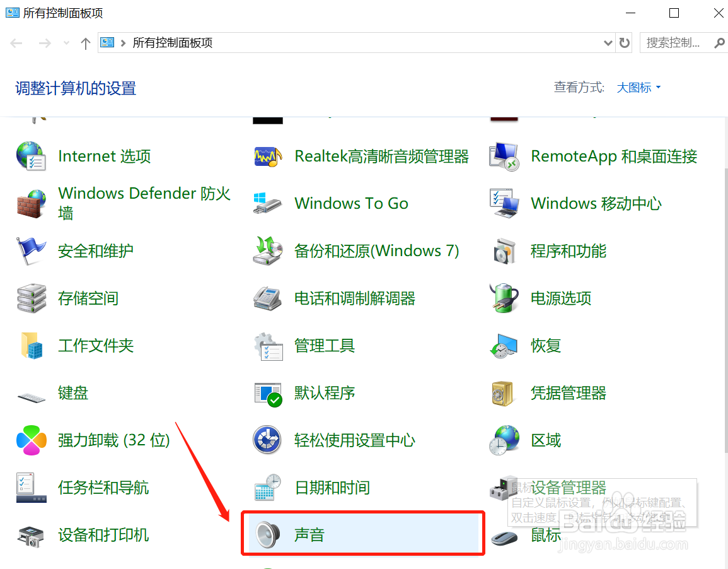Image resolution: width=728 pixels, height=569 pixels.
Task: Open the 存储空间 drives icon
Action: tap(31, 298)
